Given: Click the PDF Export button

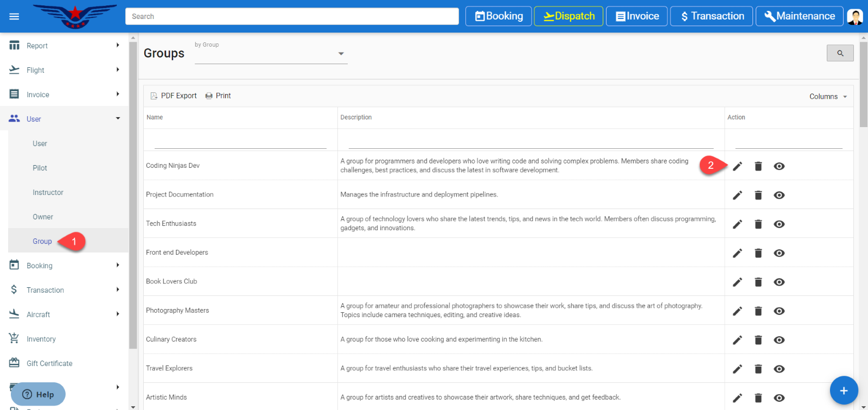Looking at the screenshot, I should point(174,96).
